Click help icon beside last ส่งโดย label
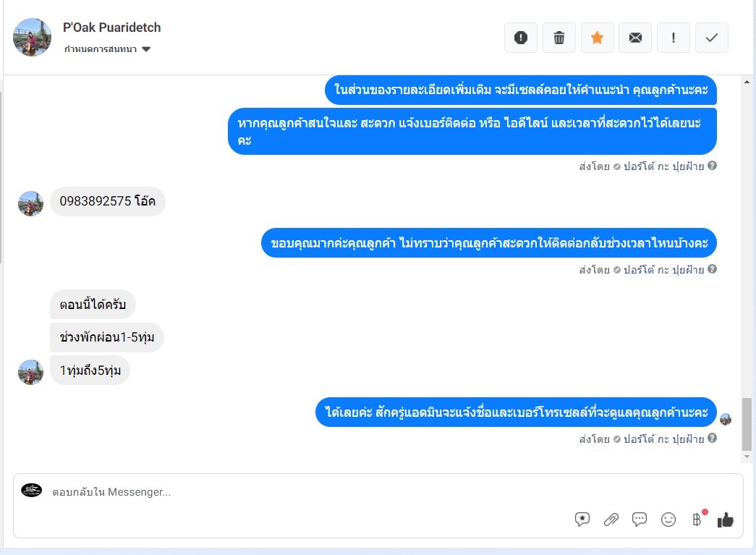 pos(712,438)
